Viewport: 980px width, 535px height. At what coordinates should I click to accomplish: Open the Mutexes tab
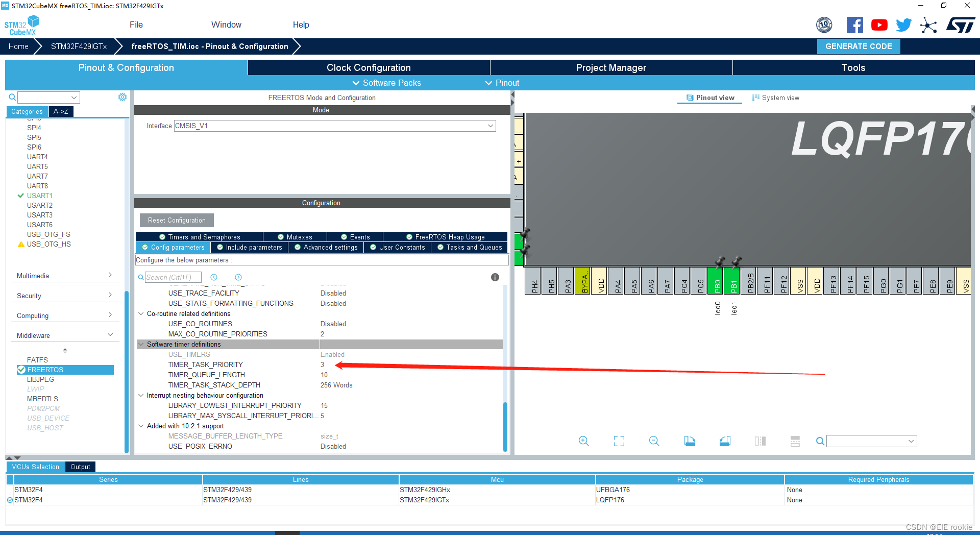pos(295,237)
